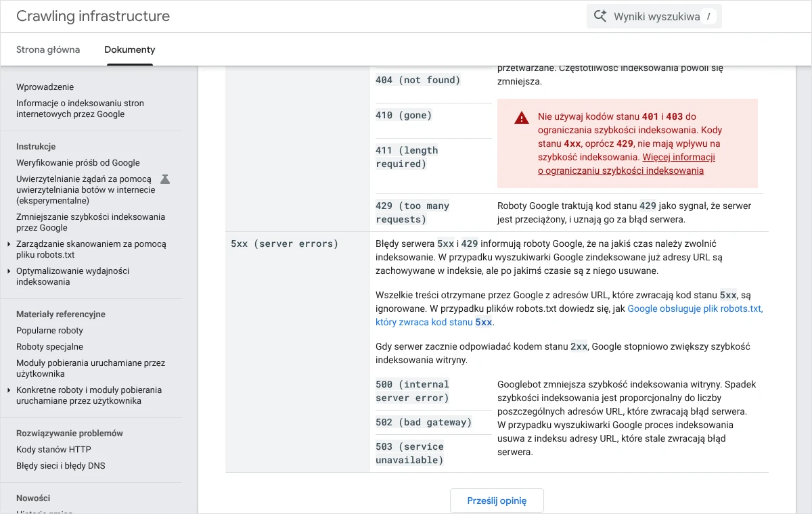
Task: Click the bold 403 code in warning box
Action: point(674,116)
